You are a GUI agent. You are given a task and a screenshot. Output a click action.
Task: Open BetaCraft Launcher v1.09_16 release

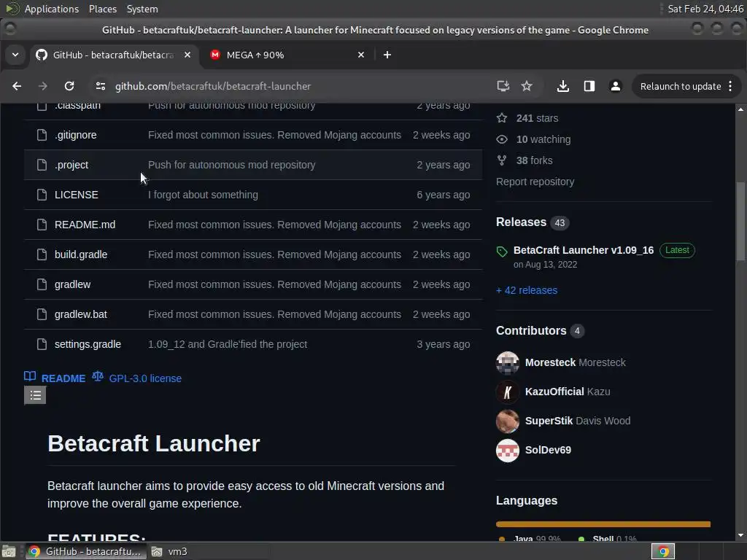click(x=584, y=250)
